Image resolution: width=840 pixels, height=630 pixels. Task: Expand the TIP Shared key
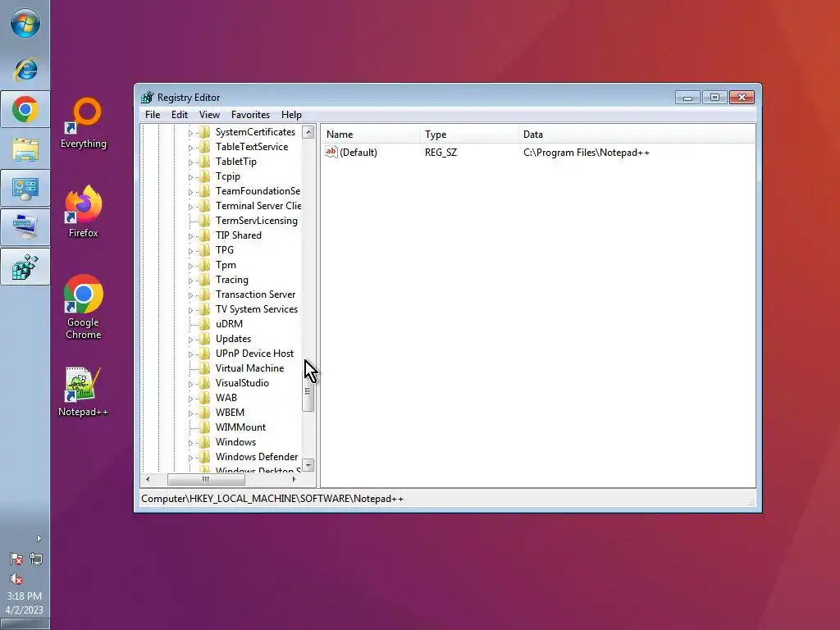pos(190,235)
